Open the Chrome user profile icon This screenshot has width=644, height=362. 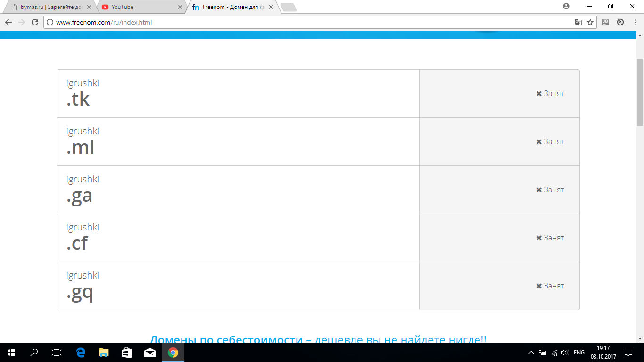click(x=566, y=7)
